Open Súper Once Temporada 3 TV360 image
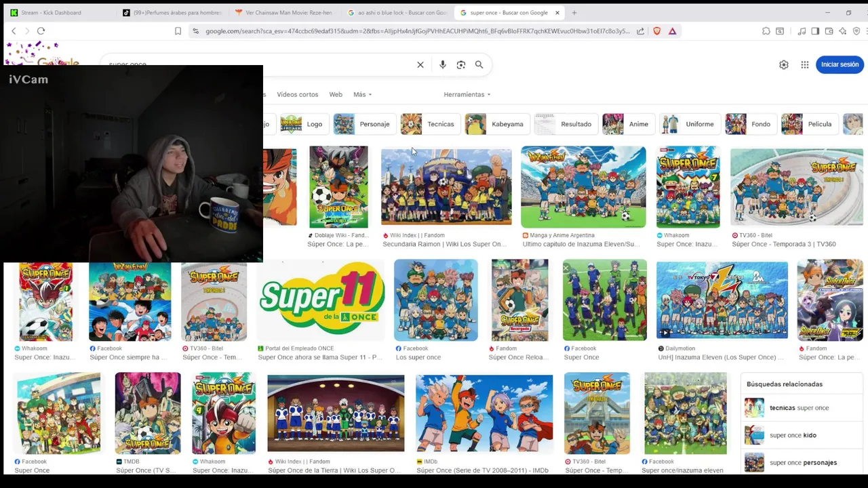Screen dimensions: 868x488 point(796,186)
